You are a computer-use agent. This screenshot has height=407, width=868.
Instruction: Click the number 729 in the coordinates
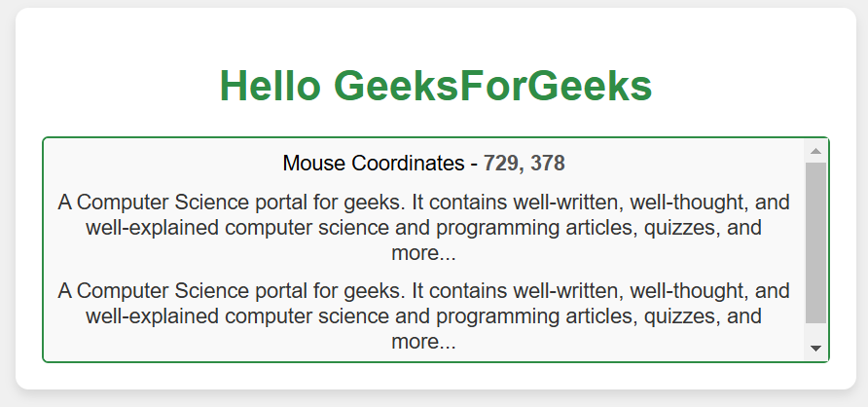500,164
